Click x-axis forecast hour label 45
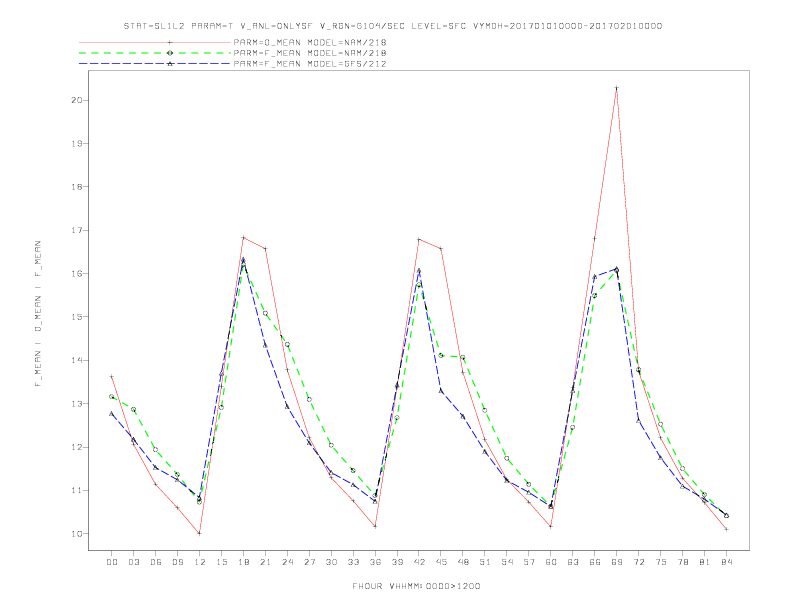792x612 pixels. 441,562
